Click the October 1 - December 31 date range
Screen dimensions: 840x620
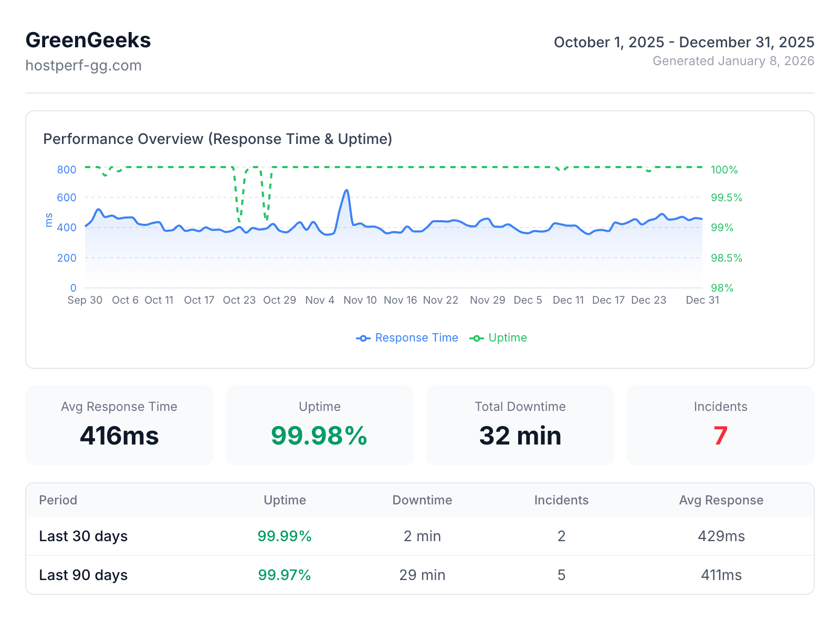click(x=684, y=42)
